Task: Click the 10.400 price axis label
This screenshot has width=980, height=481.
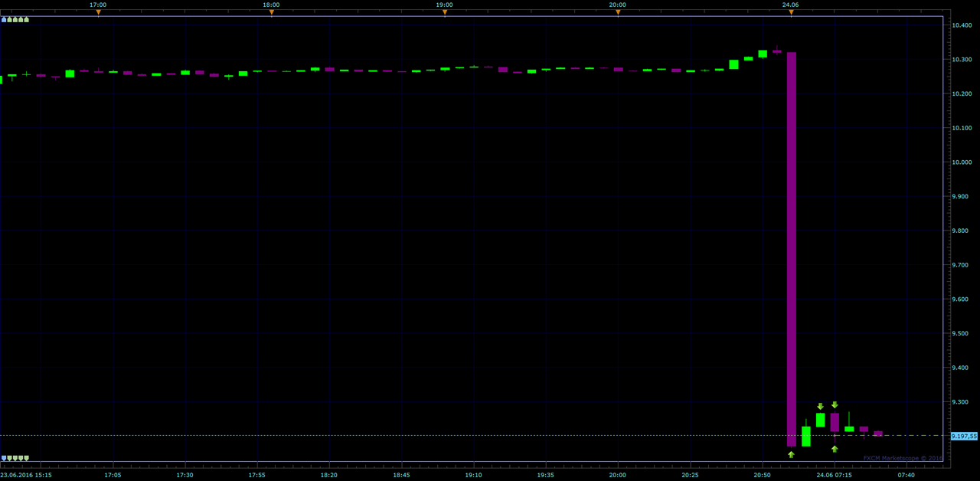Action: [x=962, y=25]
